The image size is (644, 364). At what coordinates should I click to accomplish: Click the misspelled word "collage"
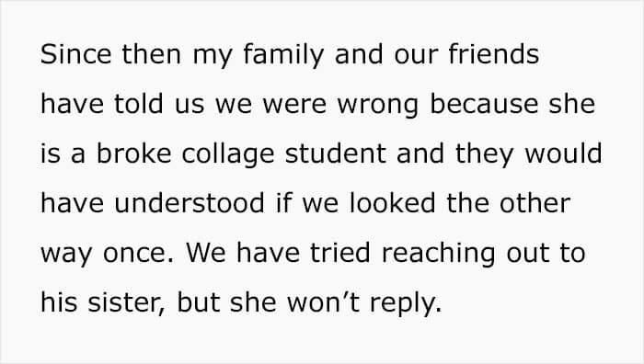pyautogui.click(x=228, y=155)
